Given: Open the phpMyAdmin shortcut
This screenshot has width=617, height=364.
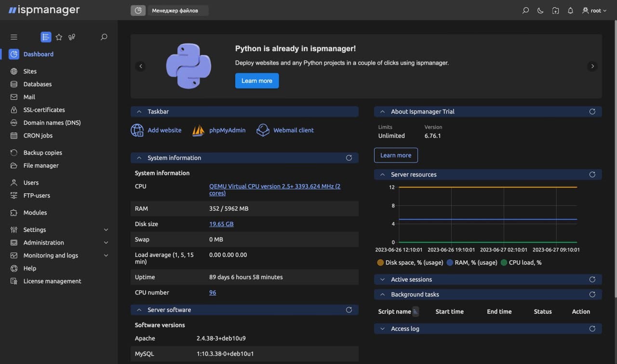Looking at the screenshot, I should (219, 130).
